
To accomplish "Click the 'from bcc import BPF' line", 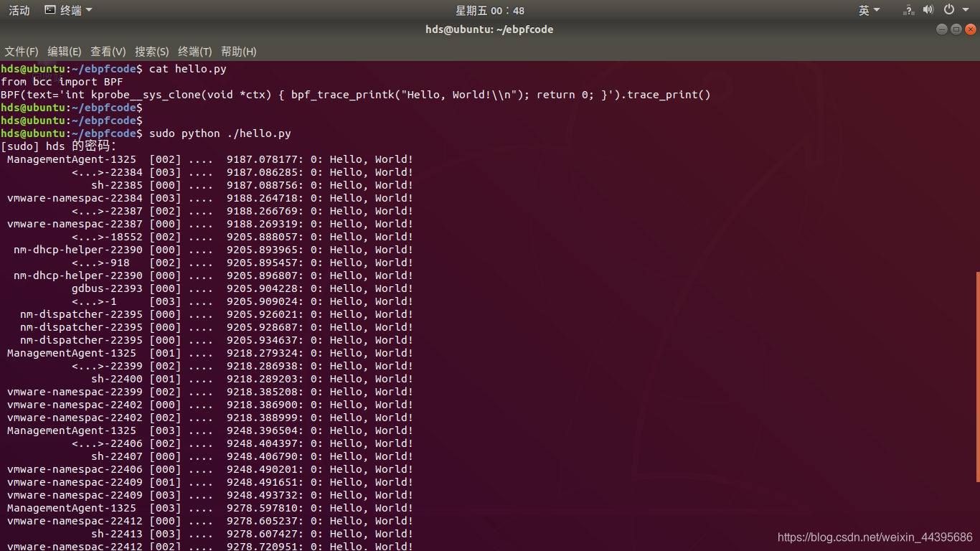I will coord(62,82).
